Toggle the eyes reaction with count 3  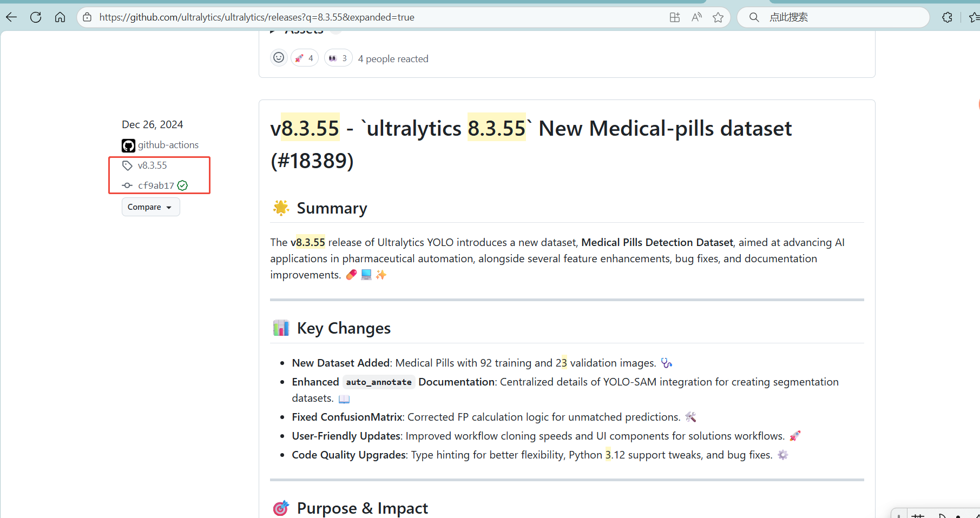tap(338, 58)
